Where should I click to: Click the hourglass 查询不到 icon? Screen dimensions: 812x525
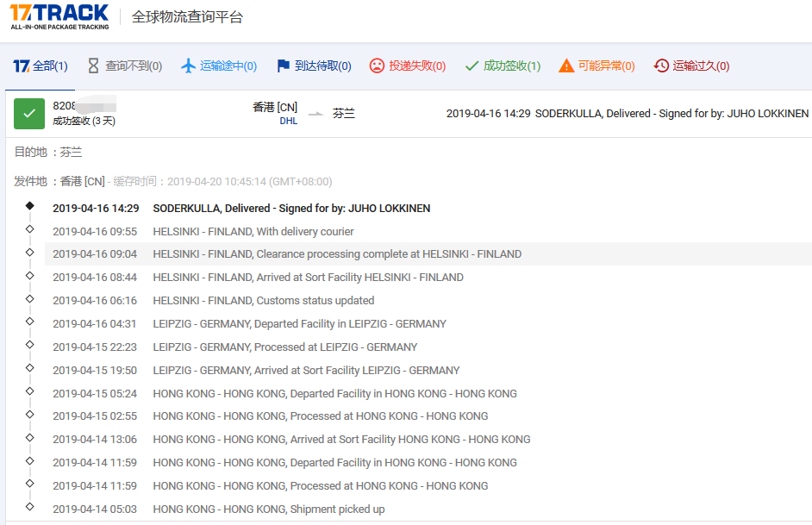(x=93, y=66)
